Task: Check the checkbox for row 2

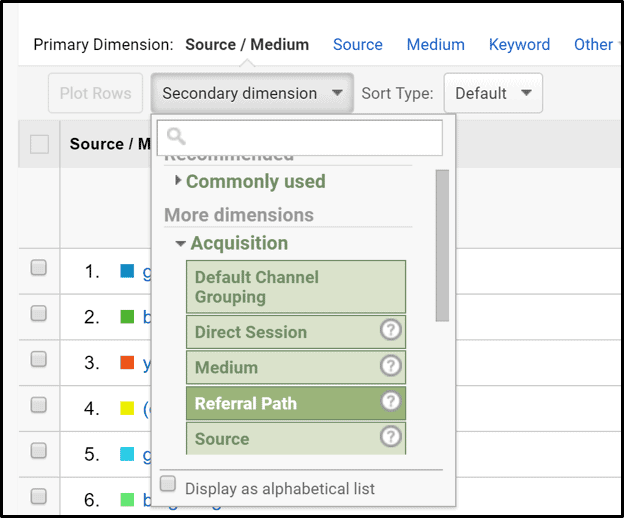Action: click(x=39, y=313)
